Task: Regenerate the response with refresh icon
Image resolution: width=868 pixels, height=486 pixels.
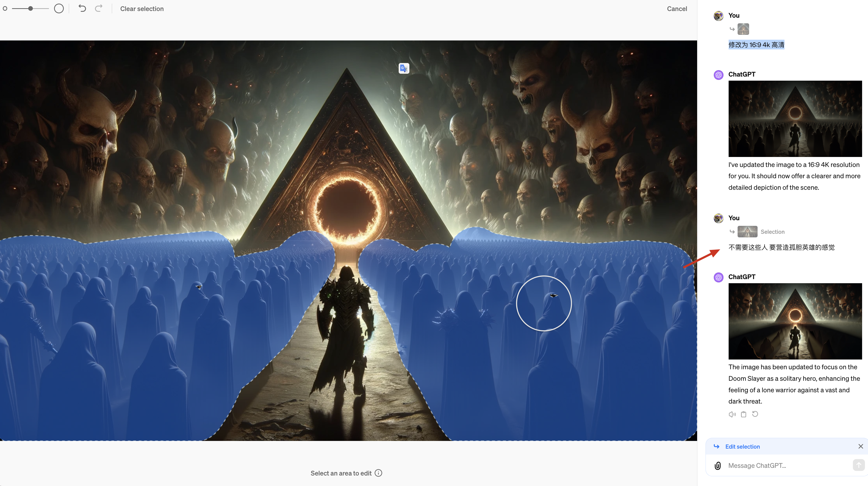Action: (x=755, y=414)
